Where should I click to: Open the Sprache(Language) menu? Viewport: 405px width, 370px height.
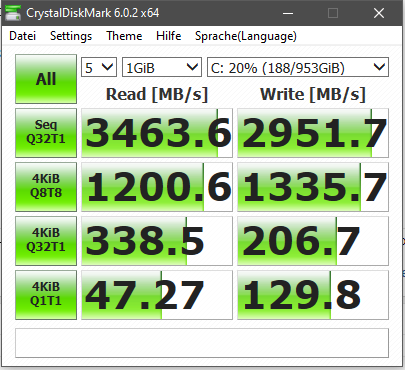[246, 36]
